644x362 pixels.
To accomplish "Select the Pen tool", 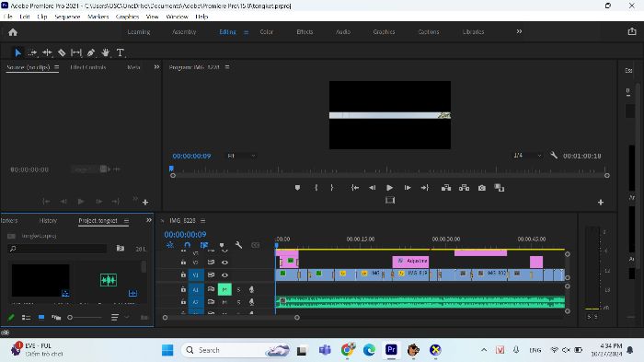I will pos(91,53).
